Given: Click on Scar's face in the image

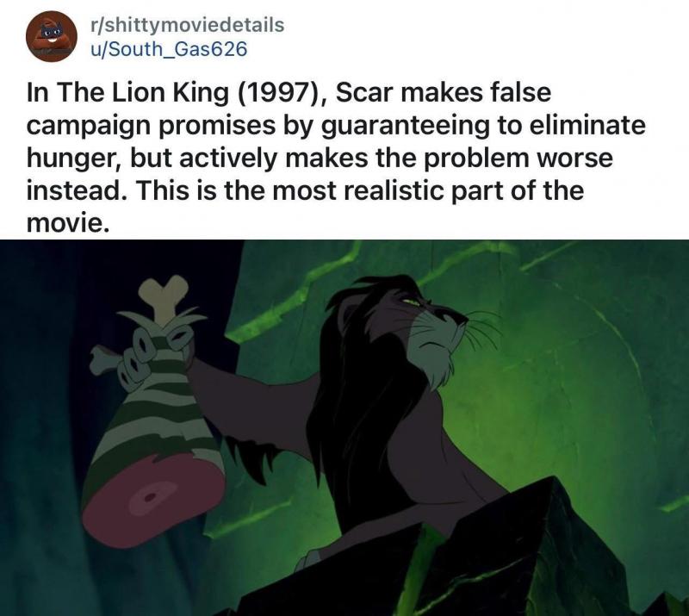Looking at the screenshot, I should point(431,325).
